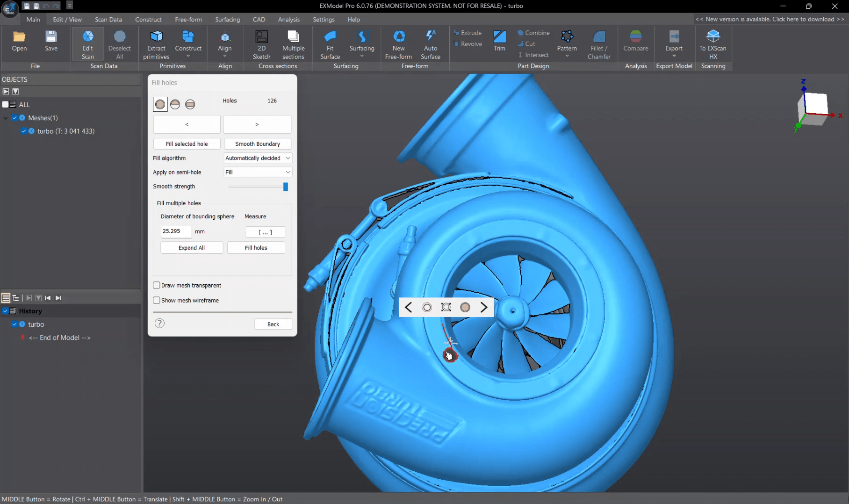Screen dimensions: 849x504
Task: Edit the bounding sphere diameter value
Action: click(175, 231)
